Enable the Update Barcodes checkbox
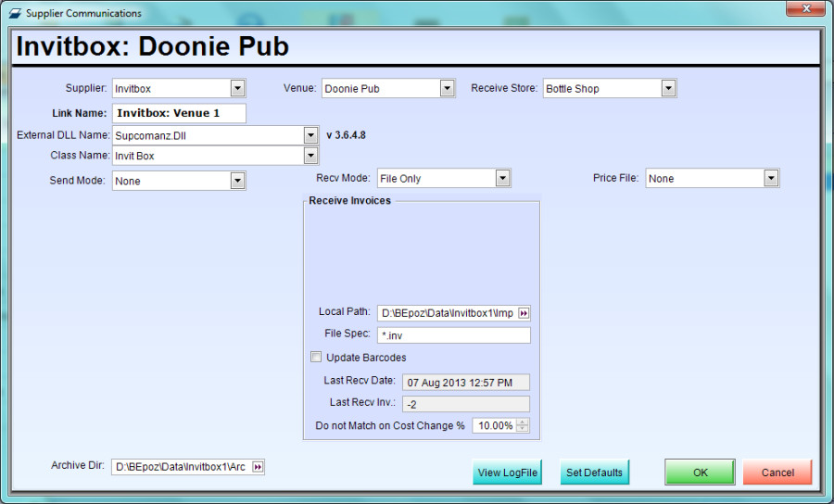 [316, 357]
